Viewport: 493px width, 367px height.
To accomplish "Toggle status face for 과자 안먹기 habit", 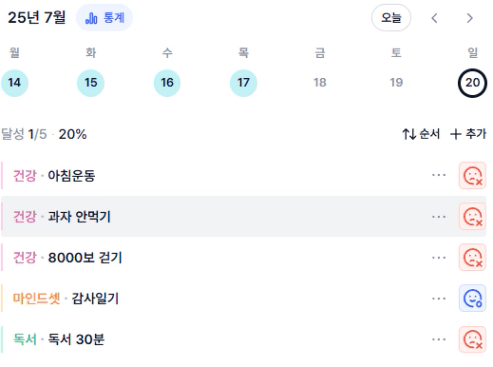I will coord(472,217).
